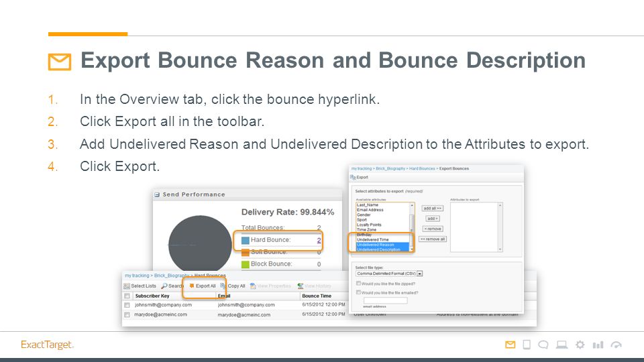Image resolution: width=644 pixels, height=362 pixels.
Task: Click available attributes list scroll-up arrow
Action: pyautogui.click(x=412, y=205)
